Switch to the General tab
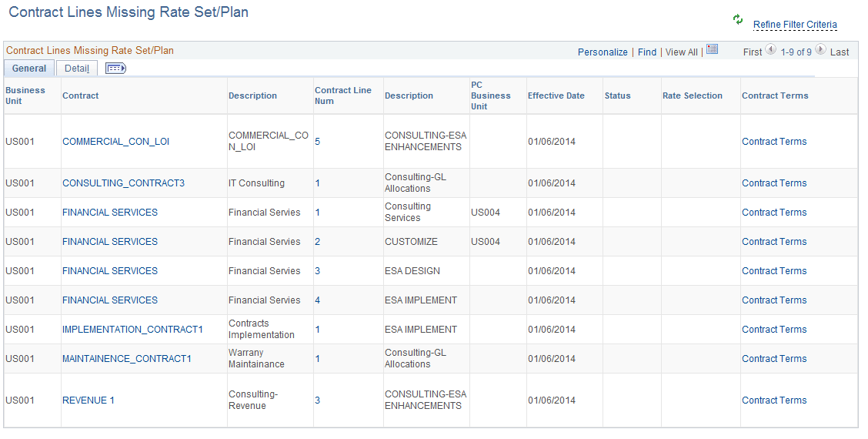The width and height of the screenshot is (868, 439). click(29, 69)
